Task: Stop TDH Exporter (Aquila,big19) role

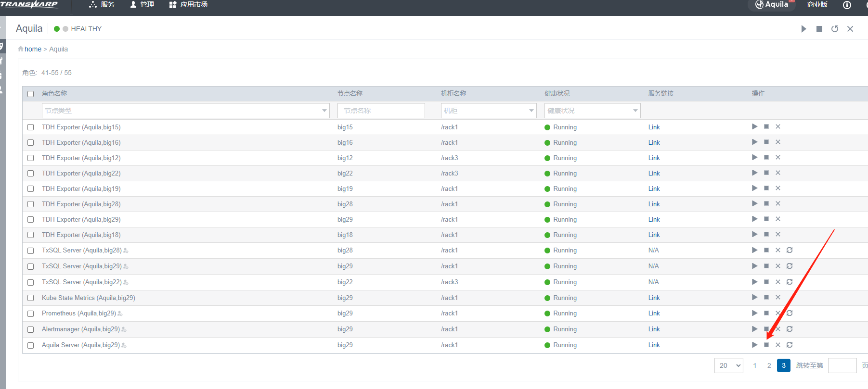Action: point(766,188)
